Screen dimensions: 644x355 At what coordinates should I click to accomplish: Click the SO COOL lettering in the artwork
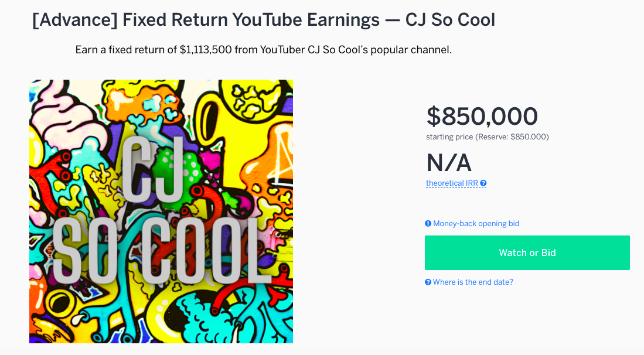point(161,251)
